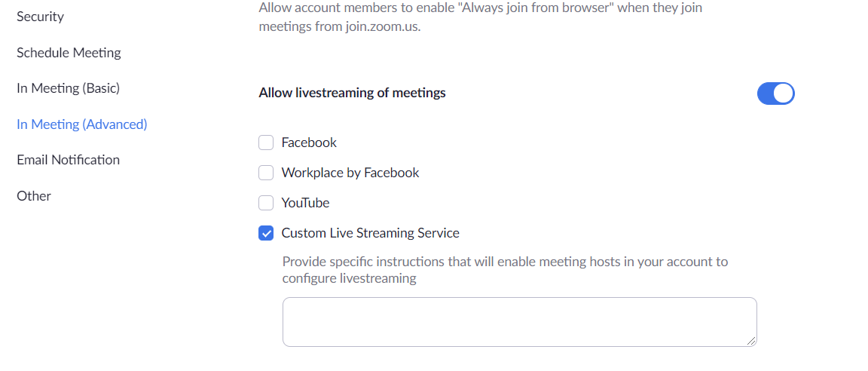Viewport: 868px width, 371px height.
Task: Focus the livestreaming instructions text area
Action: [519, 322]
